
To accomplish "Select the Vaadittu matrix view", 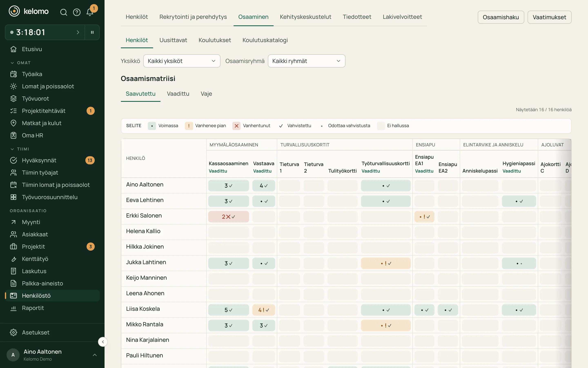I will pyautogui.click(x=178, y=94).
